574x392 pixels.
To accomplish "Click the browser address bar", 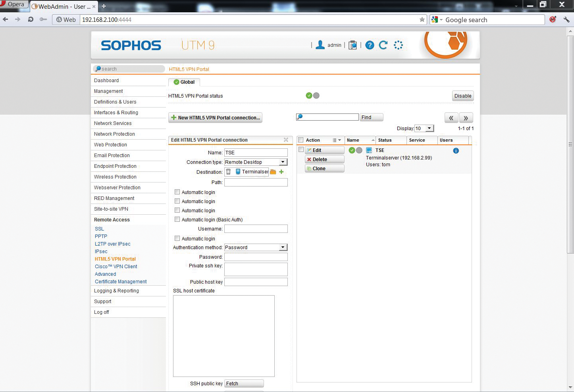I will click(x=250, y=19).
